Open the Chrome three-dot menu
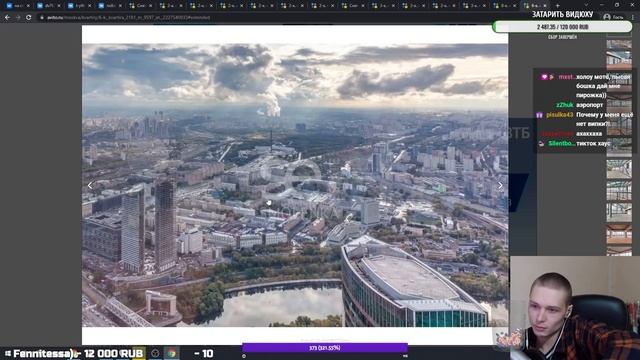Viewport: 640px width, 360px height. (x=633, y=17)
